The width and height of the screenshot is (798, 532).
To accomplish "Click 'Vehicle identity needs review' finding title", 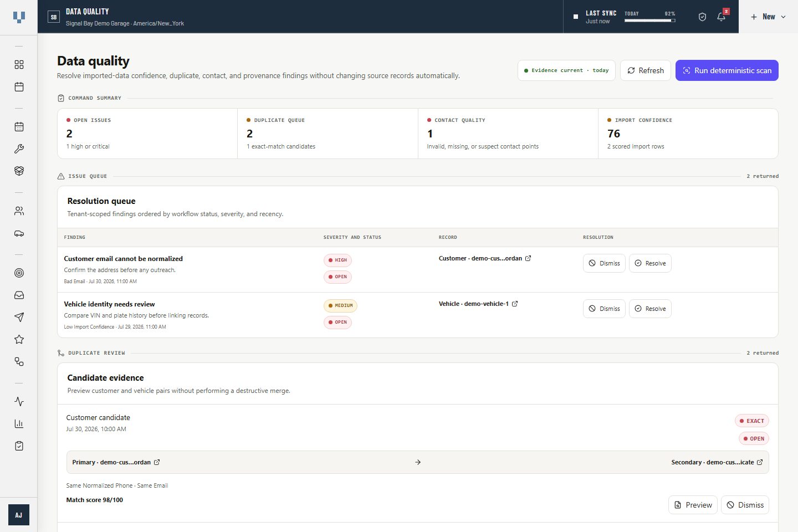I will 109,304.
